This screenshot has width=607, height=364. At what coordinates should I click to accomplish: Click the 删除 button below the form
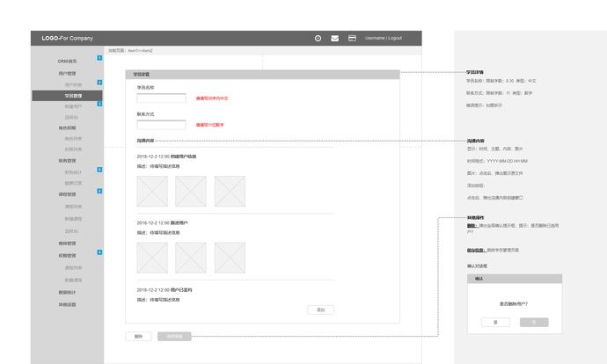click(138, 336)
